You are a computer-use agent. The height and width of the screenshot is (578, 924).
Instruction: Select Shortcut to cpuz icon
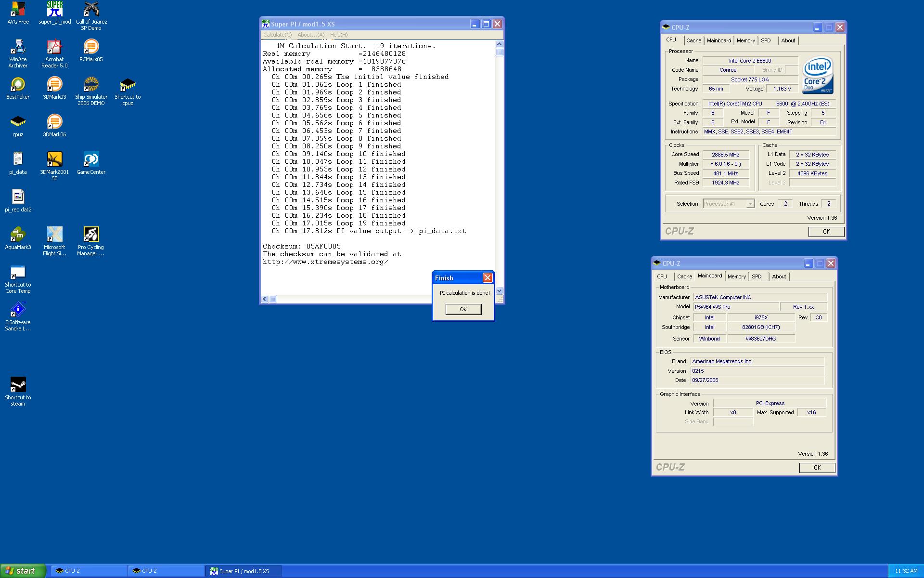point(128,91)
